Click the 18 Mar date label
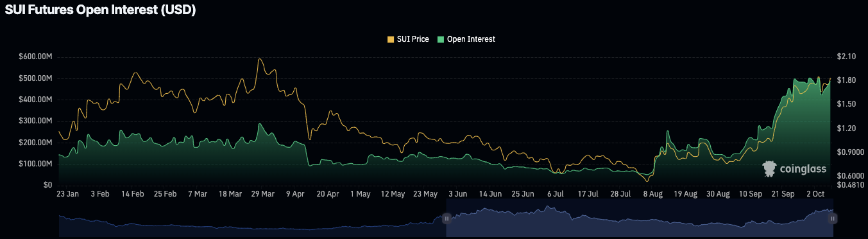868x239 pixels. (230, 193)
